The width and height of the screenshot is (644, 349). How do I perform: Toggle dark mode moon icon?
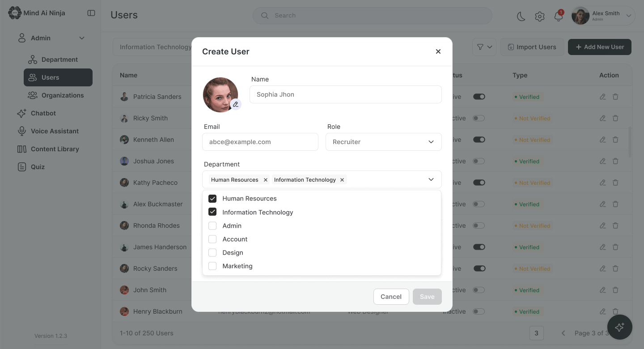coord(521,17)
